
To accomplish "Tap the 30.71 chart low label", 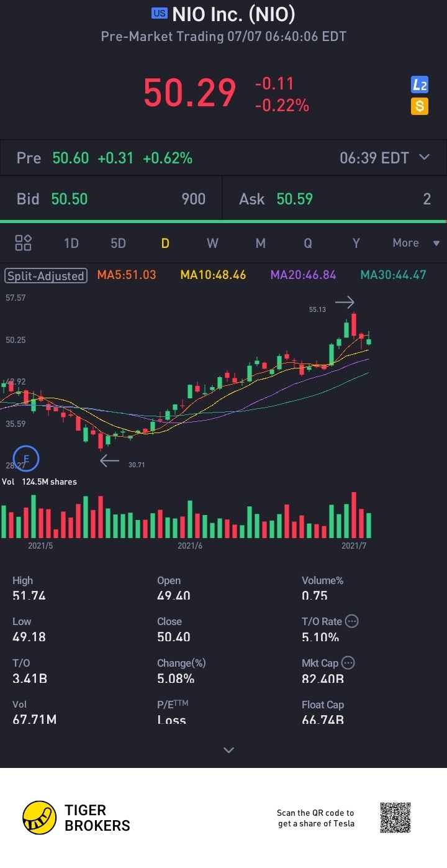I will (x=137, y=464).
